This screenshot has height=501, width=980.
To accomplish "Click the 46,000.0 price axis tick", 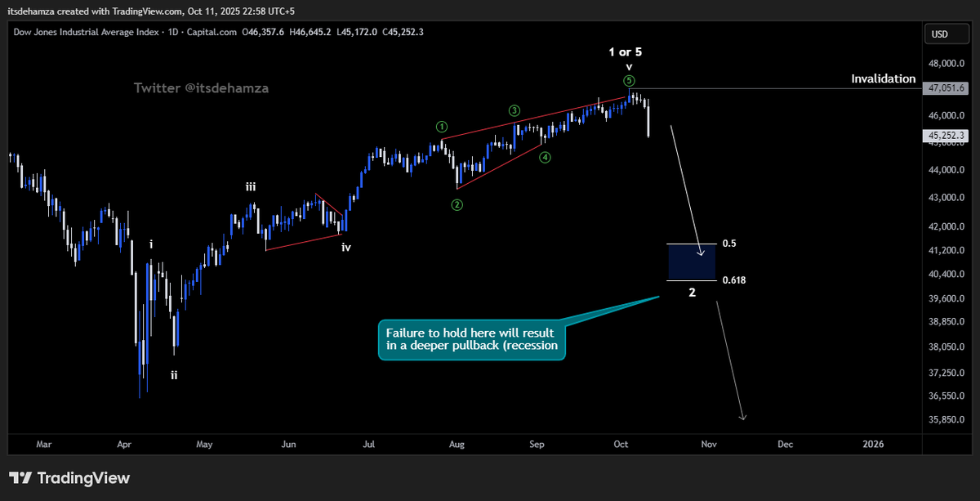I will (948, 115).
